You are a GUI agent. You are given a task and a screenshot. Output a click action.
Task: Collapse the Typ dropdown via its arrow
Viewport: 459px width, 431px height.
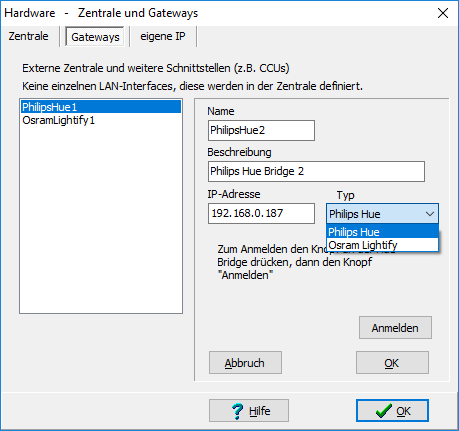[x=430, y=214]
